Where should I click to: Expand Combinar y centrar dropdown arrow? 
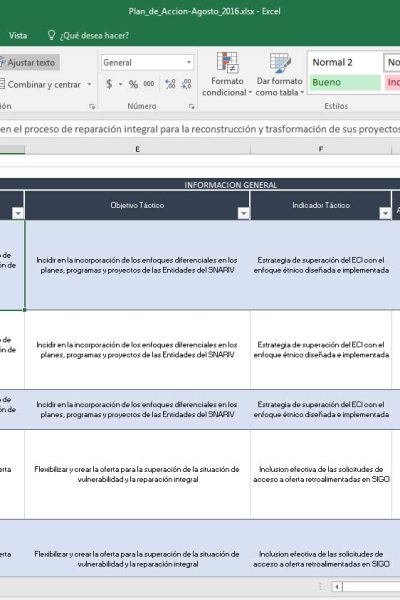tap(90, 84)
